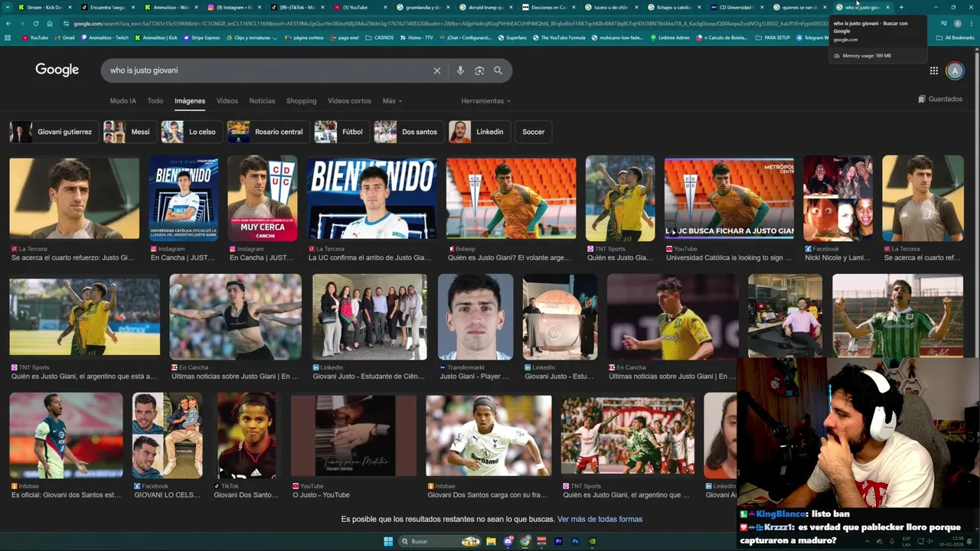
Task: Expand the Herramientas tools menu
Action: click(485, 101)
